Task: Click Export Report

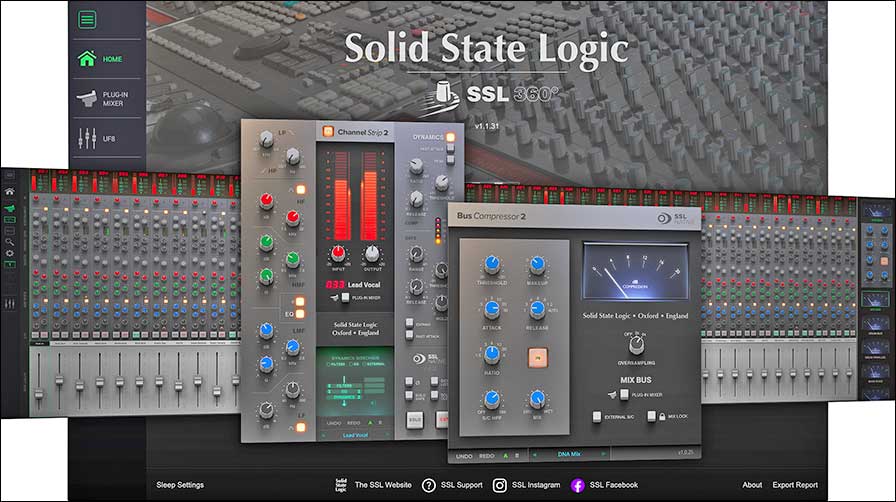Action: point(795,485)
